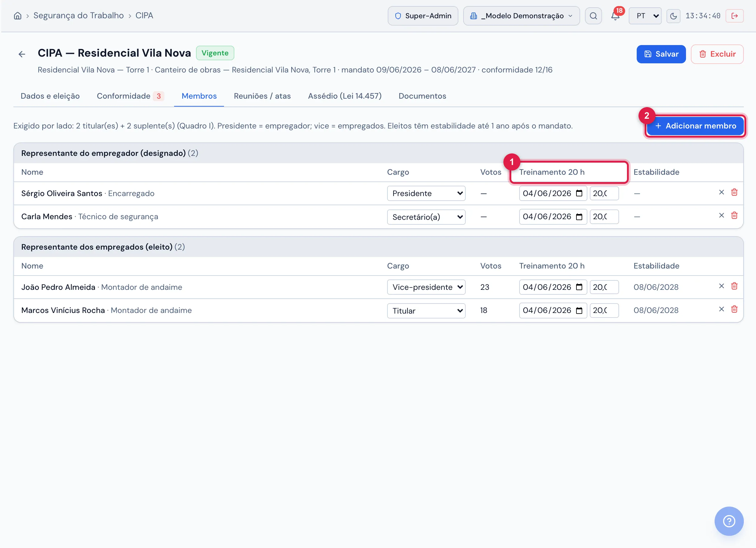Click João Pedro Almeida training date field
The height and width of the screenshot is (548, 756).
point(553,287)
